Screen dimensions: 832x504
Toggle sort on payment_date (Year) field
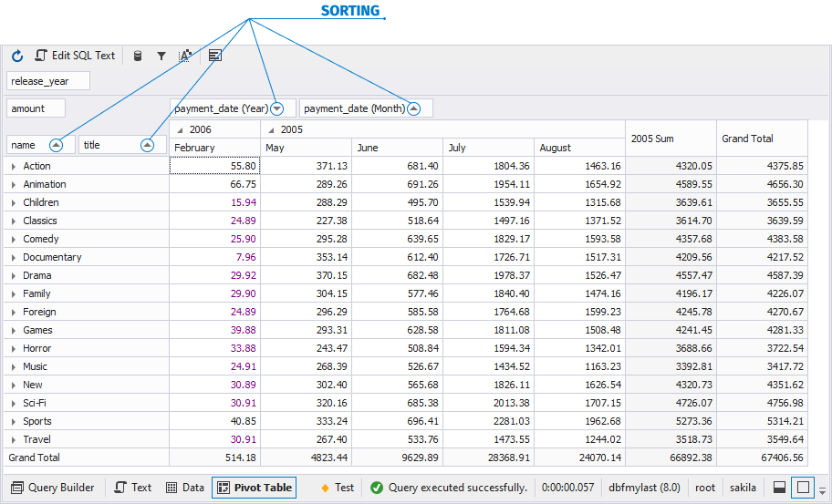(x=276, y=108)
